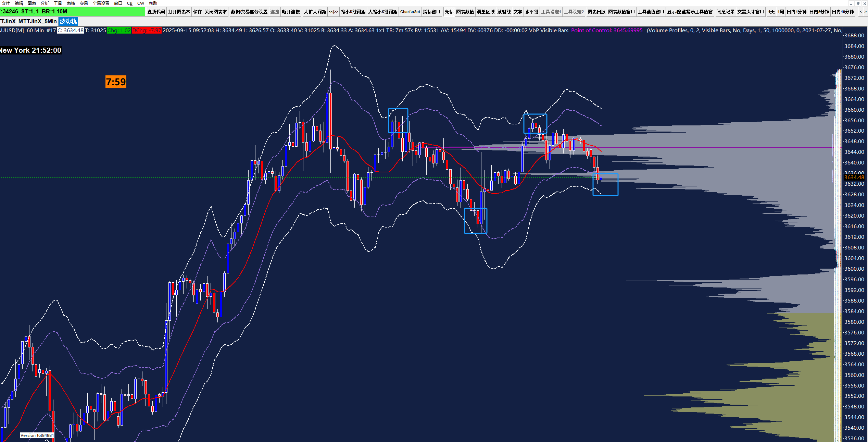Image resolution: width=868 pixels, height=442 pixels.
Task: Switch timeframe to 日内10分钟
Action: click(843, 12)
